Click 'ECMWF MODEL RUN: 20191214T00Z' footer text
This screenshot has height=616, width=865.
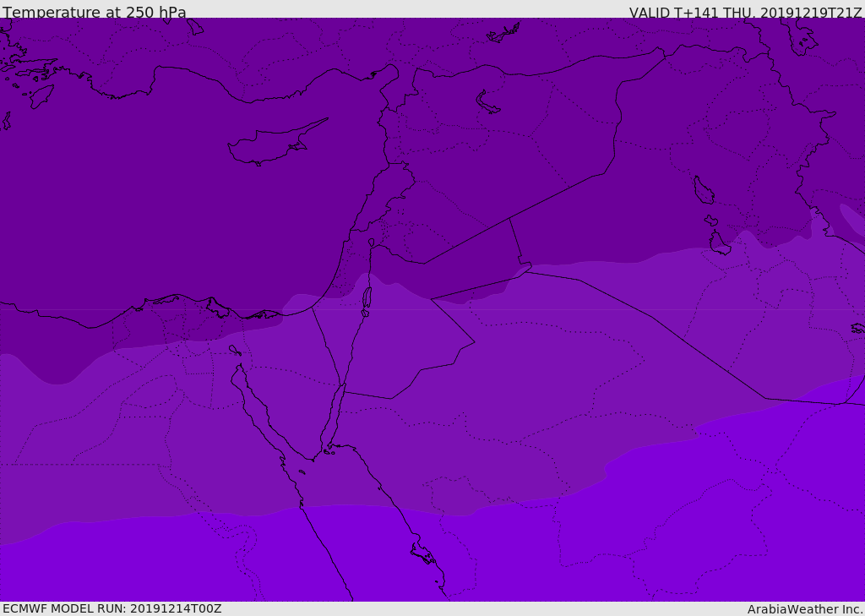click(112, 608)
